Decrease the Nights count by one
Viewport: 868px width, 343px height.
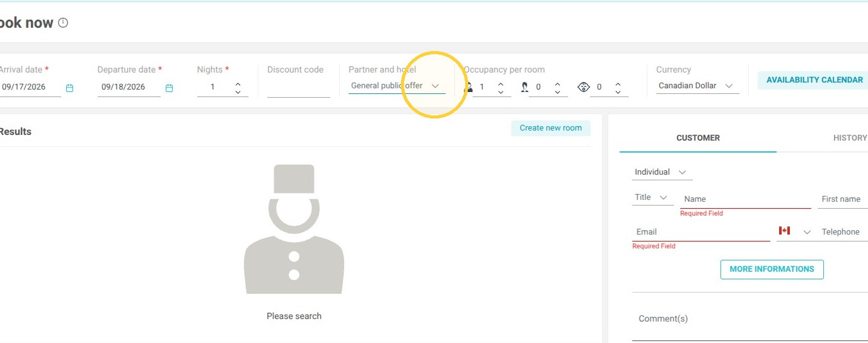pos(238,92)
